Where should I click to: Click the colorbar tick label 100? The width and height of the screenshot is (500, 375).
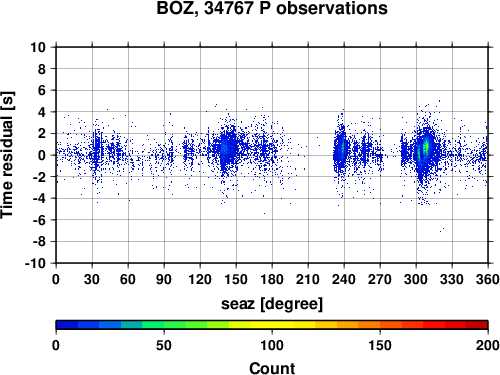[272, 346]
